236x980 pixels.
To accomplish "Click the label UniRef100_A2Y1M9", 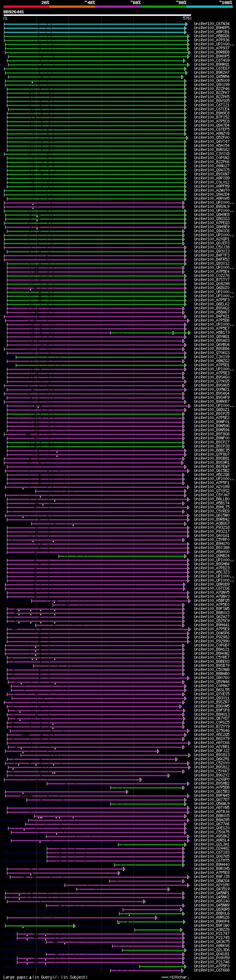I will tap(212, 487).
